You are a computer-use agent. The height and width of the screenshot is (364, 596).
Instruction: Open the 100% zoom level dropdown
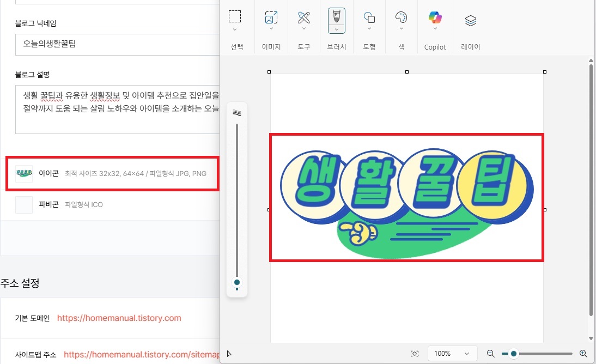point(452,353)
